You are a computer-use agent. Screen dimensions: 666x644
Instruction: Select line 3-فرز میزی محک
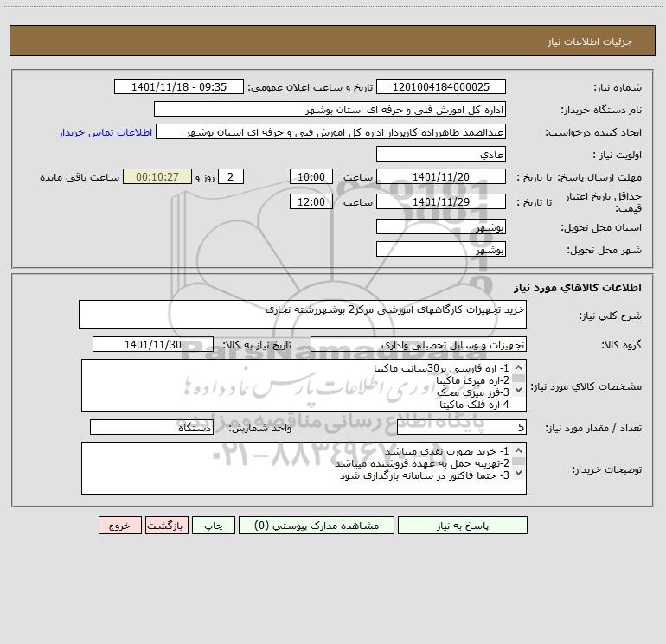click(x=473, y=392)
